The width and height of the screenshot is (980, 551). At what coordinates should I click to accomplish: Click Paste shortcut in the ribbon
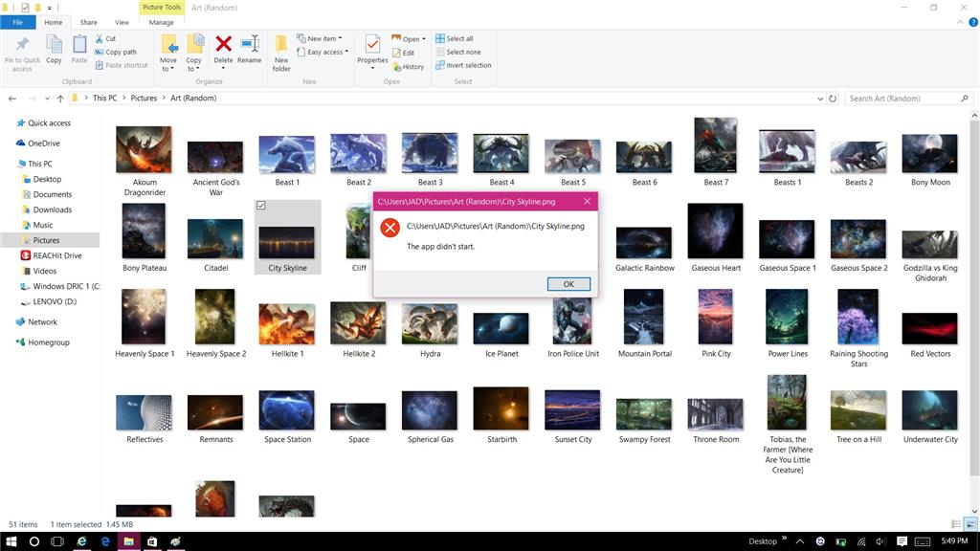(122, 65)
